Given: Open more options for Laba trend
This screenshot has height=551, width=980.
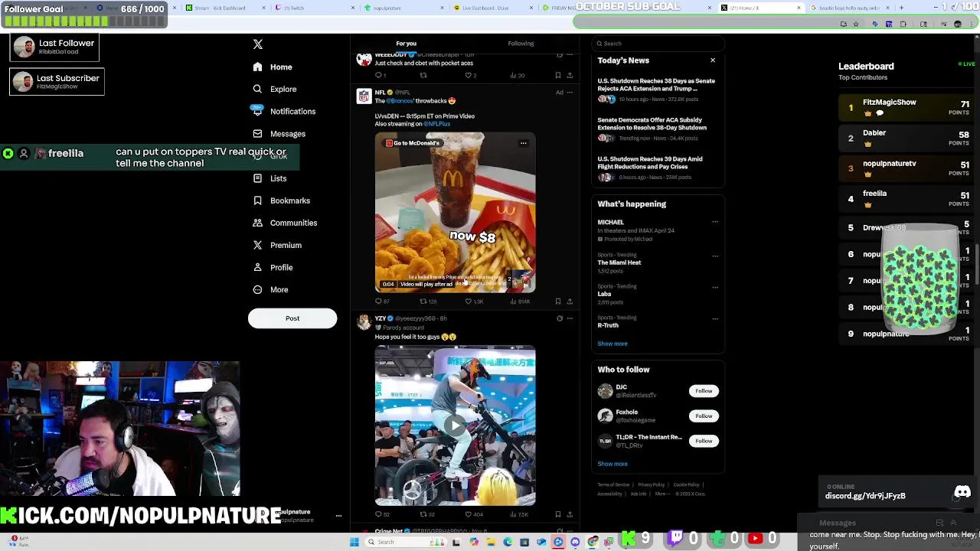Looking at the screenshot, I should click(x=715, y=287).
